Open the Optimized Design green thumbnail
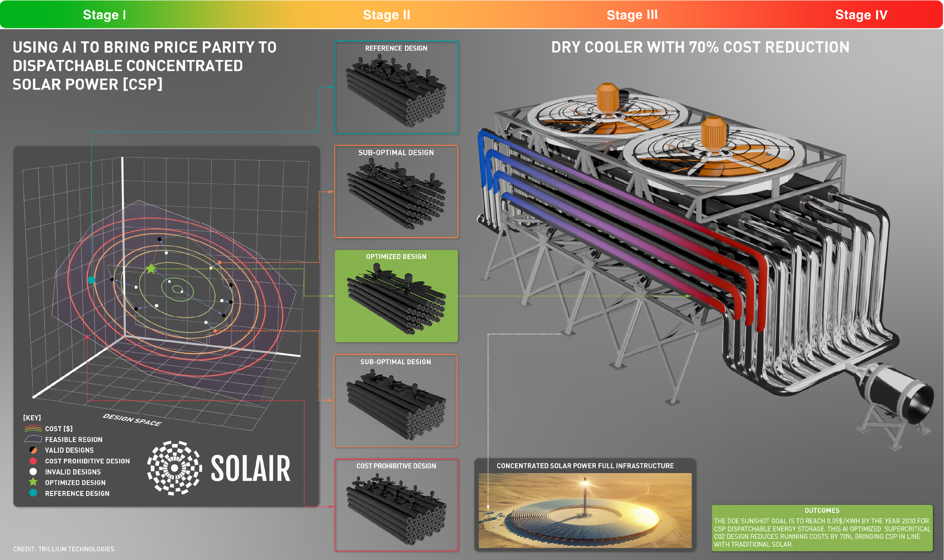Viewport: 944px width, 560px height. pyautogui.click(x=396, y=296)
